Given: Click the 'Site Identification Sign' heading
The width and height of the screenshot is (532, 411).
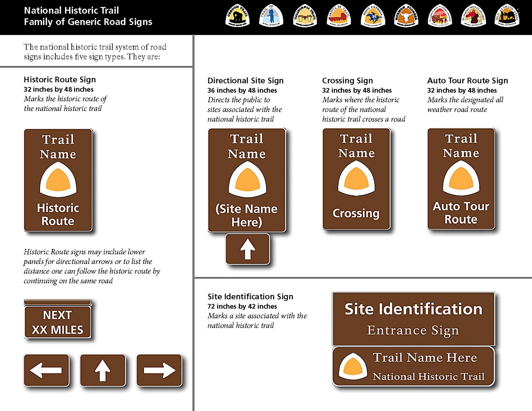Looking at the screenshot, I should click(250, 297).
